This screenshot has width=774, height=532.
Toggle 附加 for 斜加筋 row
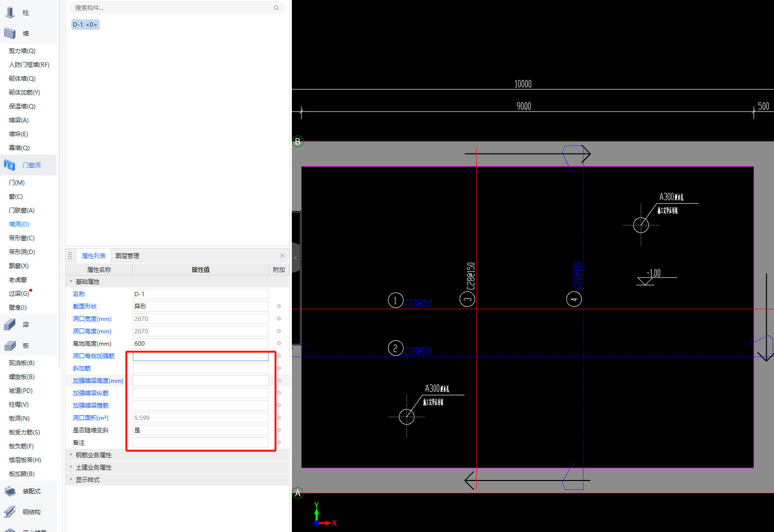click(279, 368)
